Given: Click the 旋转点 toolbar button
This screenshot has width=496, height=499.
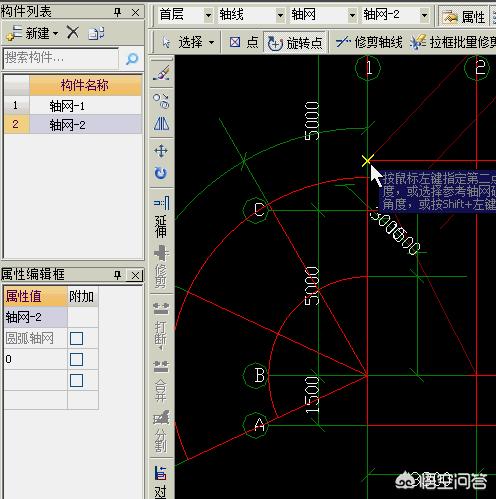Looking at the screenshot, I should click(295, 43).
